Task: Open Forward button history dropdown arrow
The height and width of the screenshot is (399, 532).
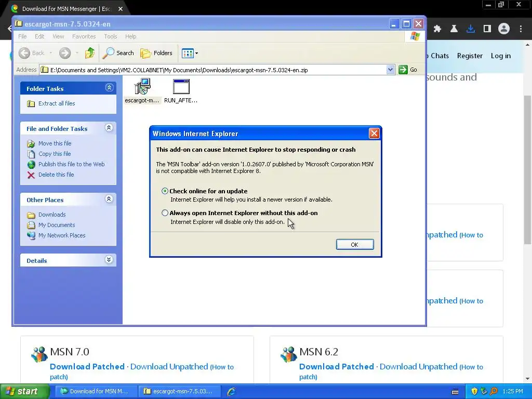Action: (77, 53)
